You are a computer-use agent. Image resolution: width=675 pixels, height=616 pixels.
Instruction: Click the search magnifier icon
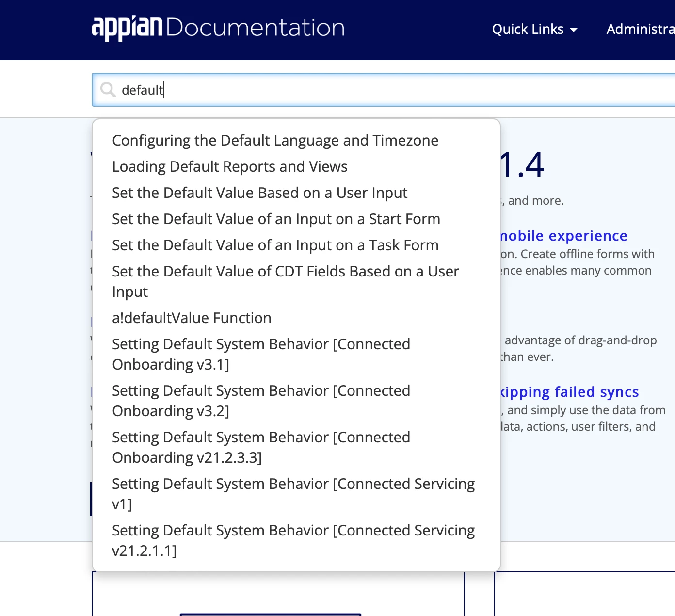pyautogui.click(x=108, y=90)
